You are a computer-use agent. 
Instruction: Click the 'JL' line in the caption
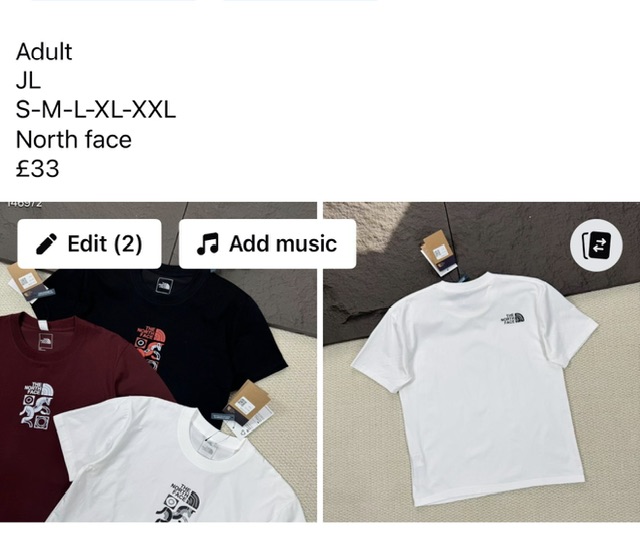click(28, 81)
